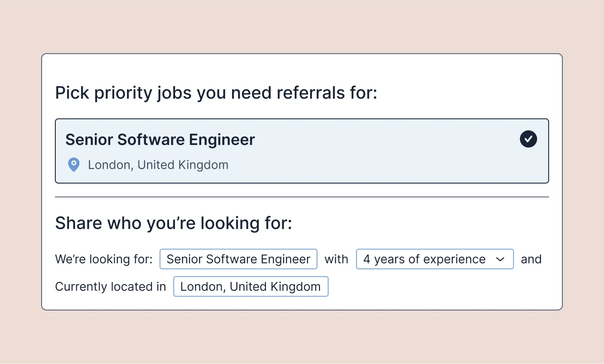Click the "Pick priority jobs" heading

click(x=216, y=93)
